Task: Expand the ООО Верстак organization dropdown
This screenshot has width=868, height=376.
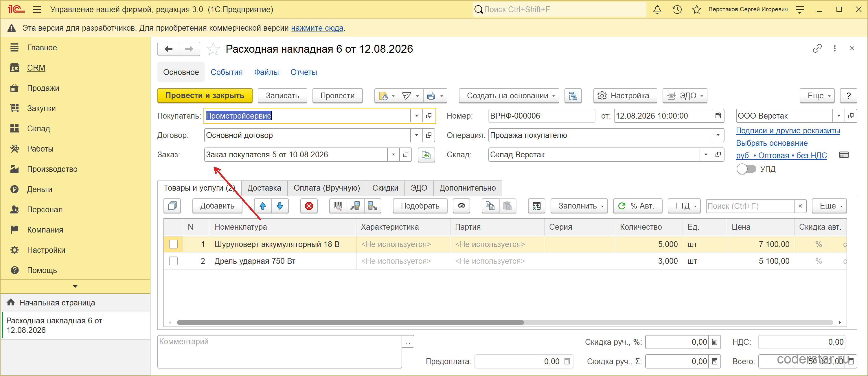Action: pos(838,116)
